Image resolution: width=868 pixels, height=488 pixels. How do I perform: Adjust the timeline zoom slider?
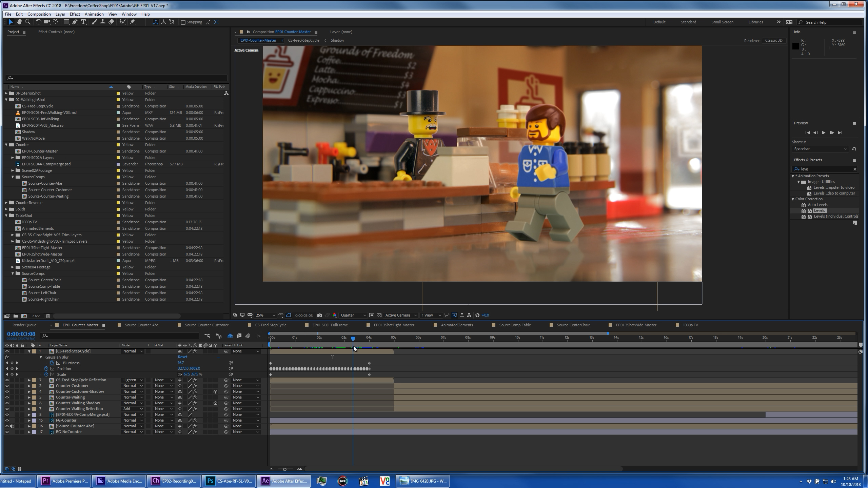tap(285, 469)
